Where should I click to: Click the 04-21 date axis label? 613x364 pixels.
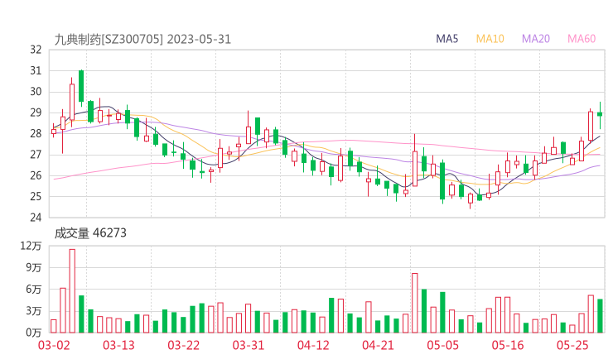pos(378,345)
